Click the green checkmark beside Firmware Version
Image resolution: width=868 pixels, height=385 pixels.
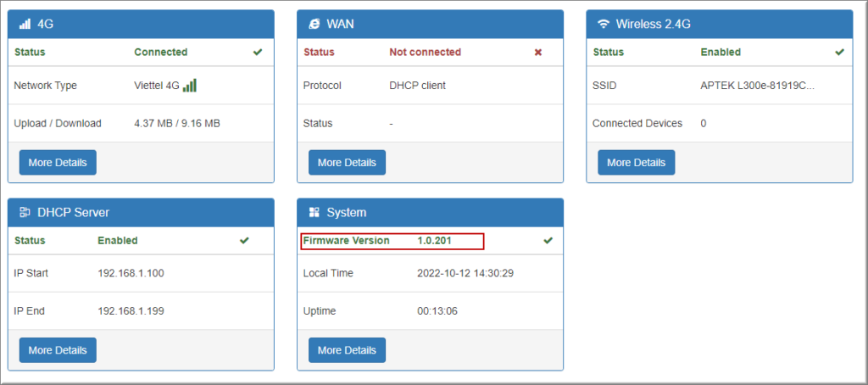point(548,241)
